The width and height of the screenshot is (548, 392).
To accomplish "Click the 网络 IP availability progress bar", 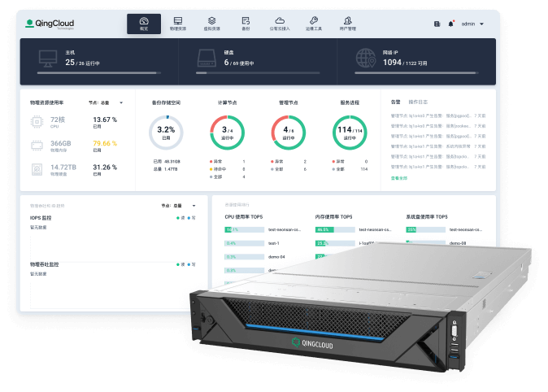I will [x=416, y=73].
